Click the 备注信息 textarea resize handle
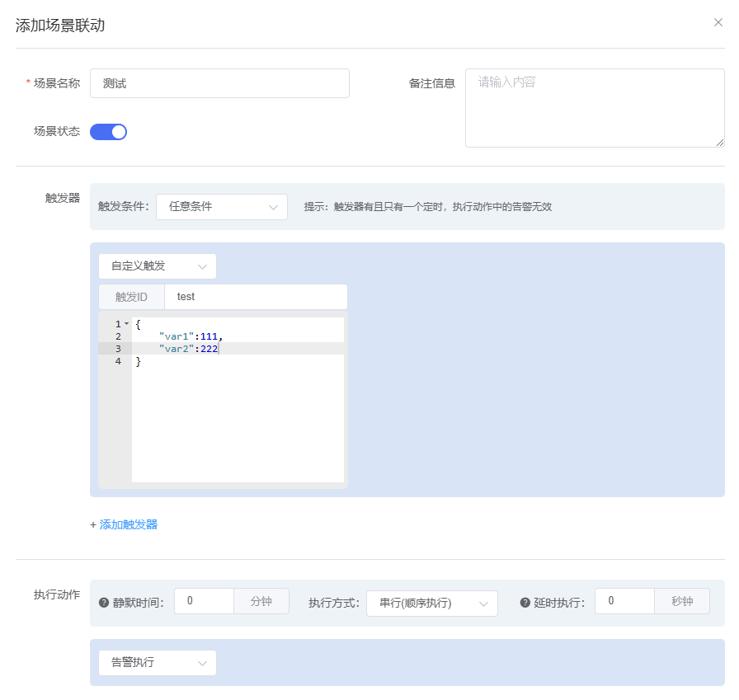The height and width of the screenshot is (700, 739). (720, 143)
